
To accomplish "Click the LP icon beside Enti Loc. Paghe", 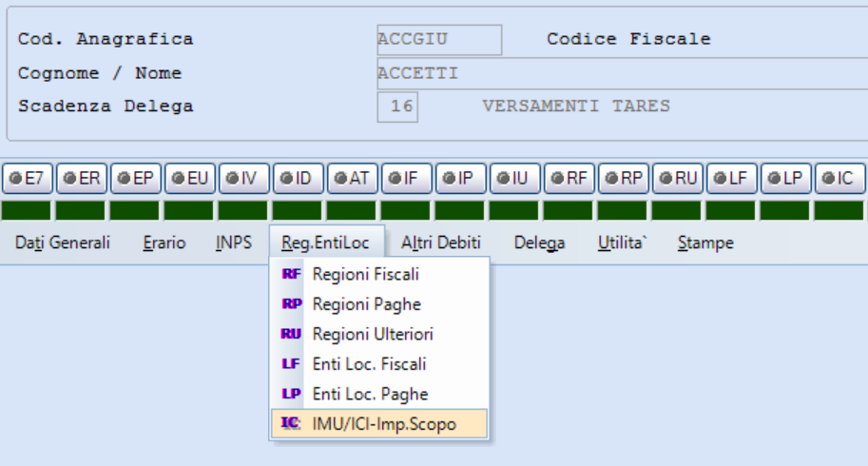I will click(x=290, y=394).
